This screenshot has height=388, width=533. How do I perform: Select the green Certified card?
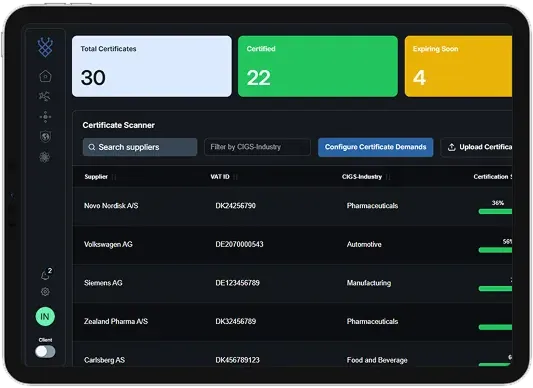pos(318,66)
